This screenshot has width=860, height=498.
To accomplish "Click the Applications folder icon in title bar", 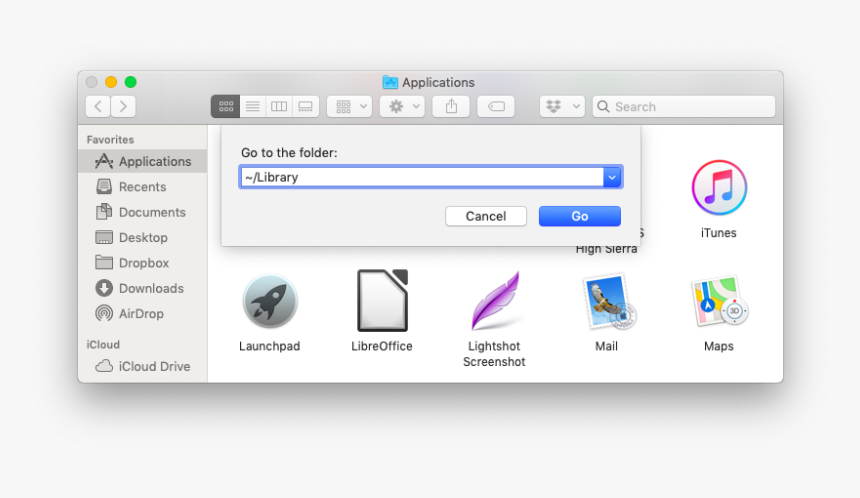I will [390, 82].
